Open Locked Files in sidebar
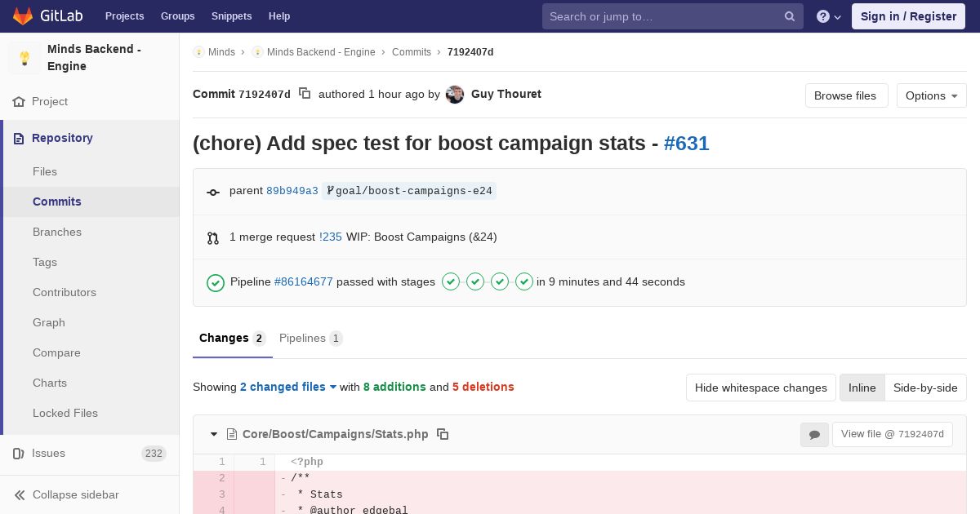Image resolution: width=980 pixels, height=514 pixels. 65,413
